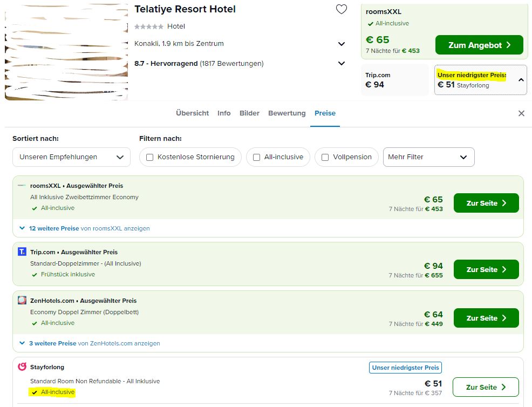Click Zur Seite for Trip.com offer
The image size is (532, 407).
[x=486, y=269]
